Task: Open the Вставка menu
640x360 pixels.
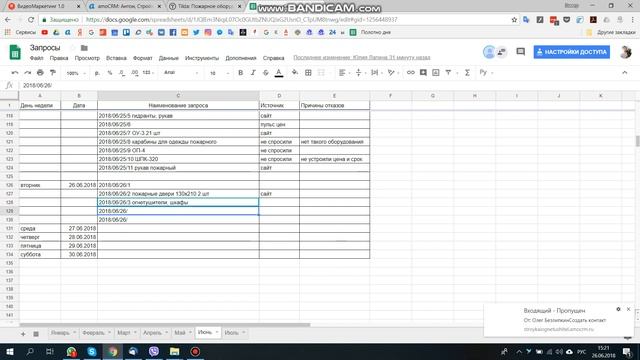Action: (116, 58)
